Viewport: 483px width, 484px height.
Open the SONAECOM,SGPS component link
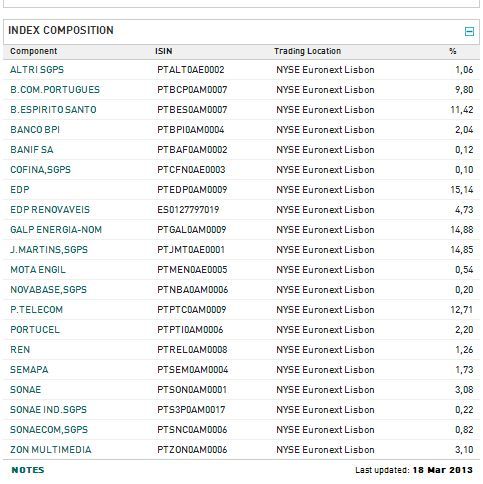pos(49,430)
